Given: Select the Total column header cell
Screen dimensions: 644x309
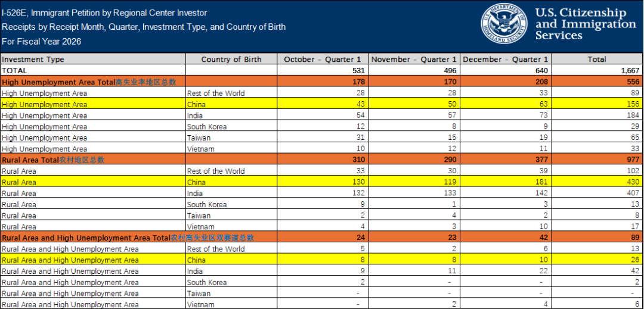Looking at the screenshot, I should point(597,59).
